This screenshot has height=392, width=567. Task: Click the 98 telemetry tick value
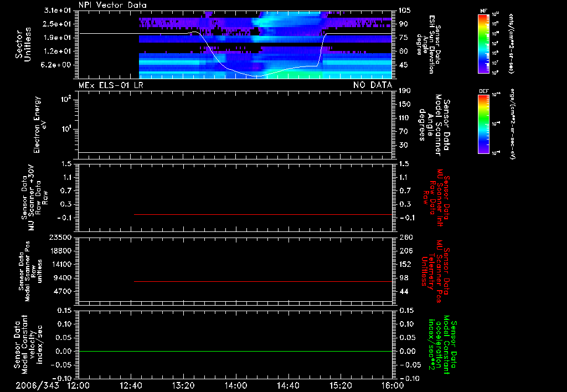(x=404, y=278)
